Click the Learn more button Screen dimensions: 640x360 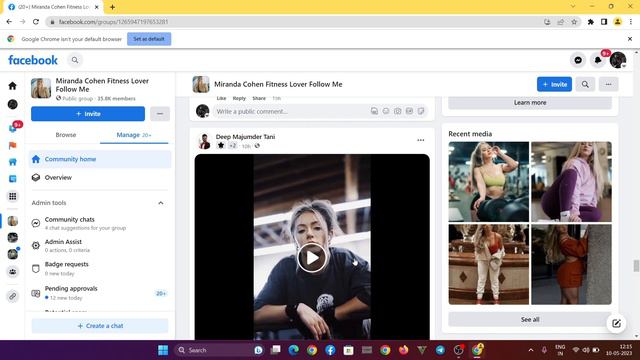(530, 102)
